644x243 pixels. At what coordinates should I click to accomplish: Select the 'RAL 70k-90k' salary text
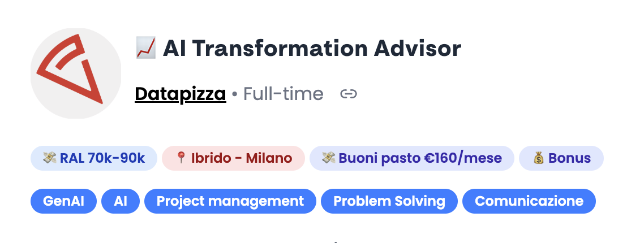[102, 158]
